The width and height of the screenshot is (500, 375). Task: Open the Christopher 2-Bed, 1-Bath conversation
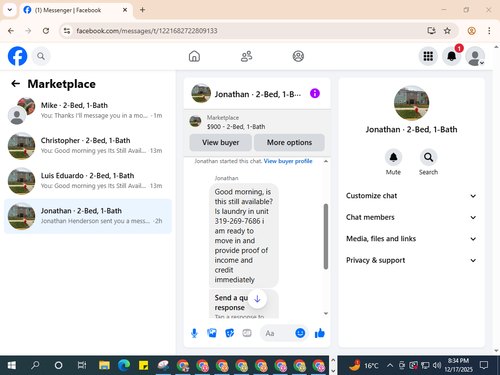[x=88, y=146]
